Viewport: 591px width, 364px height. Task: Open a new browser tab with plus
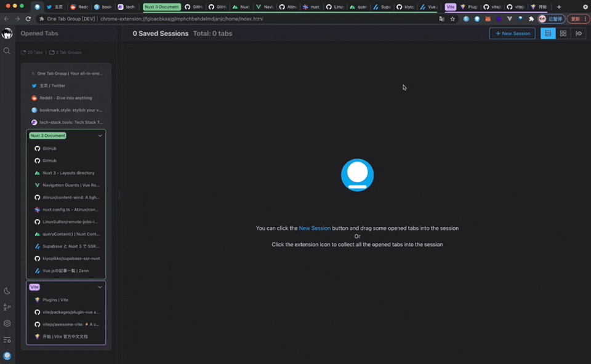559,7
